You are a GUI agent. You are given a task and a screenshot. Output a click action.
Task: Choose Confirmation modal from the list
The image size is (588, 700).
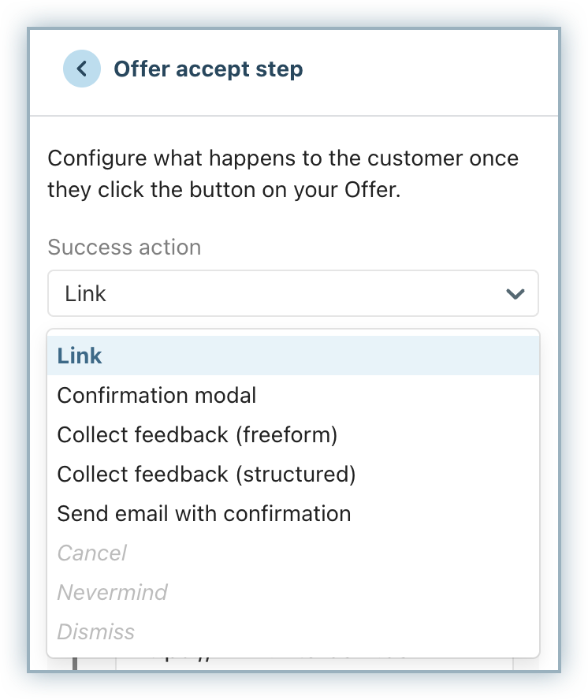coord(157,395)
